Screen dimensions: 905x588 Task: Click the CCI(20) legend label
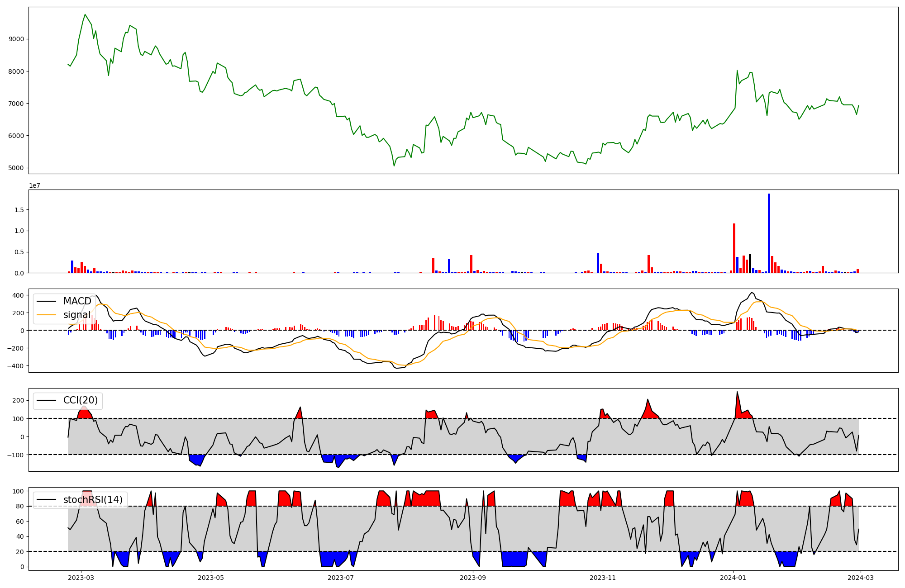click(x=81, y=400)
